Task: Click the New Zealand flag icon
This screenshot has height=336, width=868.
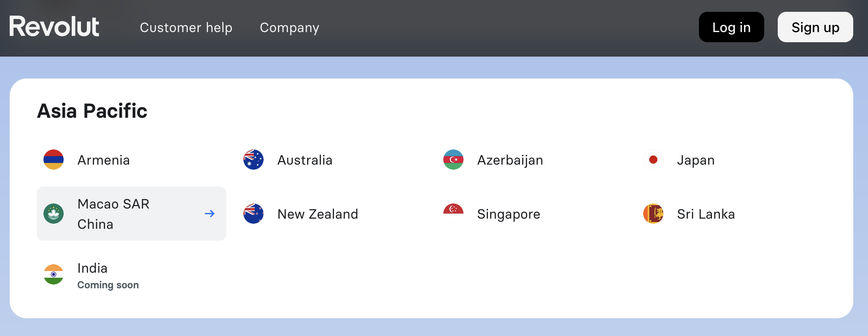Action: (x=253, y=214)
